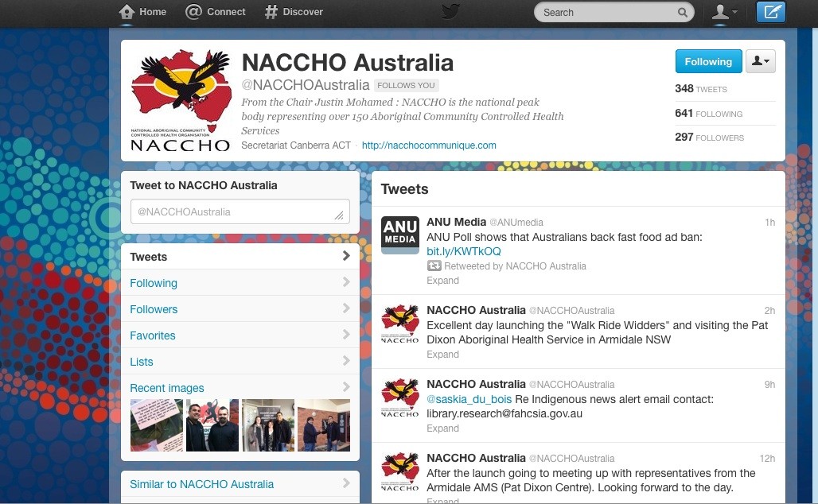Open Discover via the hashtag icon
This screenshot has width=818, height=504.
click(x=271, y=12)
